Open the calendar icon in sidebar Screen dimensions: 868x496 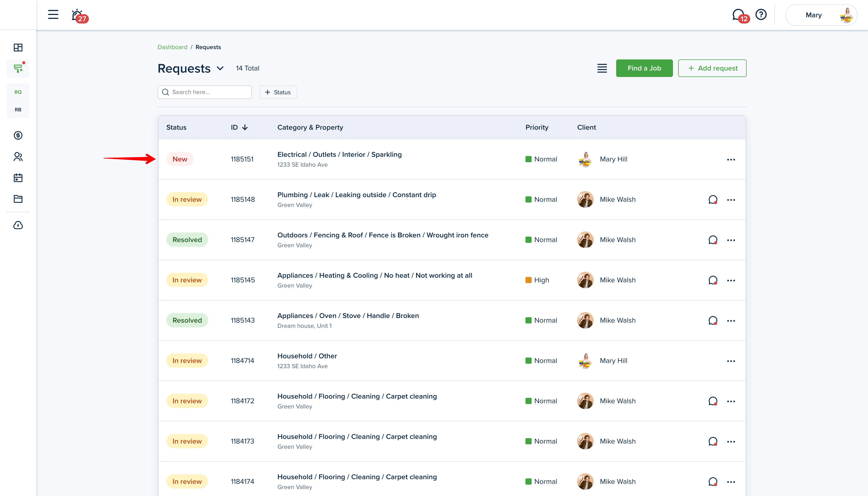tap(18, 178)
